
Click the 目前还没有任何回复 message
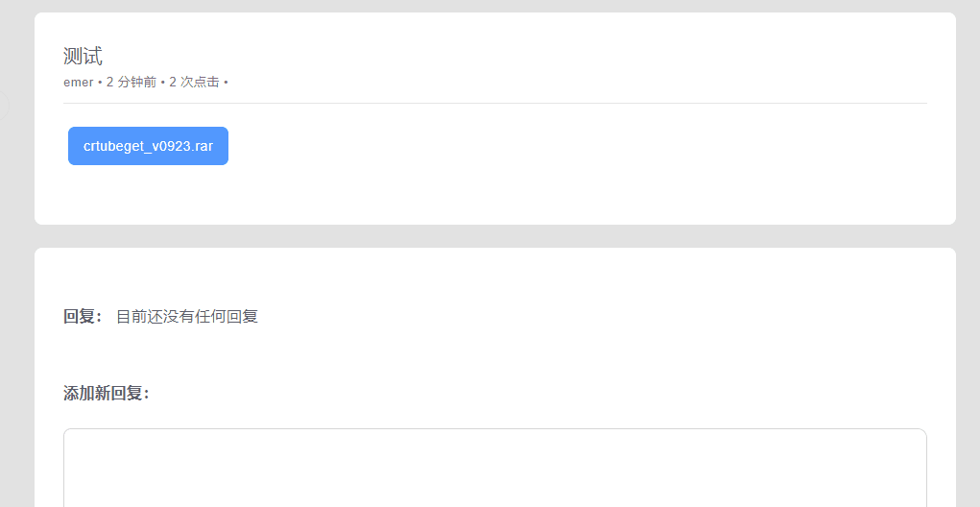pyautogui.click(x=187, y=316)
